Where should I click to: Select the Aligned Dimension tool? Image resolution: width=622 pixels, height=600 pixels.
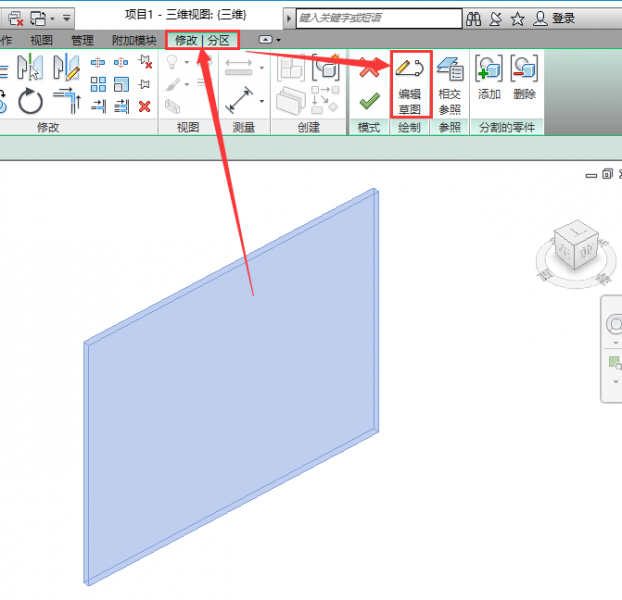[x=239, y=100]
